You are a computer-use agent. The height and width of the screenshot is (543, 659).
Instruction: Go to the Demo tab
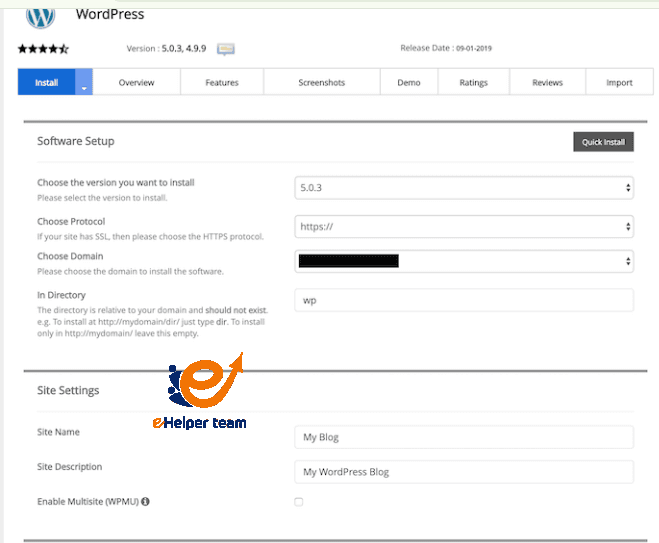click(409, 82)
